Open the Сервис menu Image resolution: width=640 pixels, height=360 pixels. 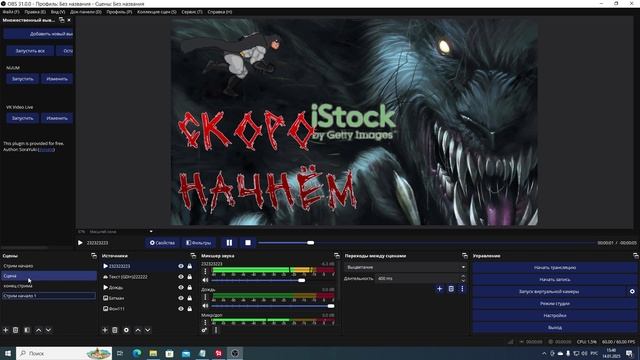click(192, 12)
